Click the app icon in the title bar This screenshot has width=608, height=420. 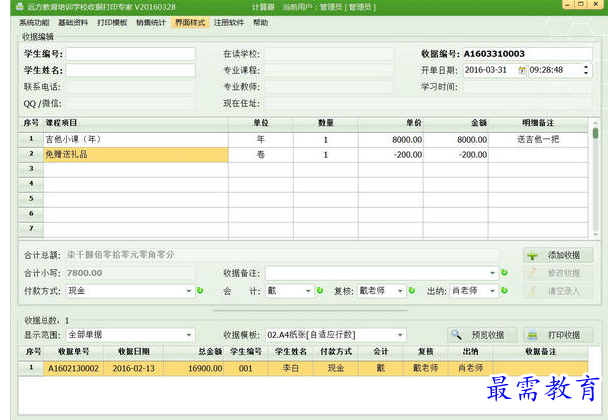pyautogui.click(x=19, y=7)
